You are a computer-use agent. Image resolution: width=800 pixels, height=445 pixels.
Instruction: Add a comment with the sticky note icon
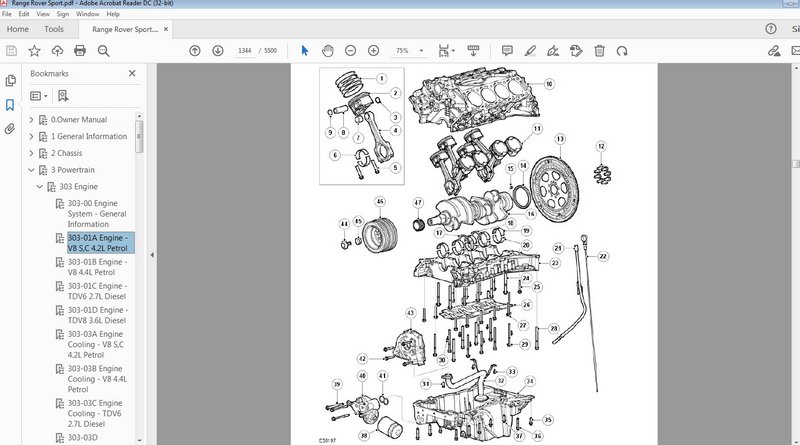click(507, 51)
